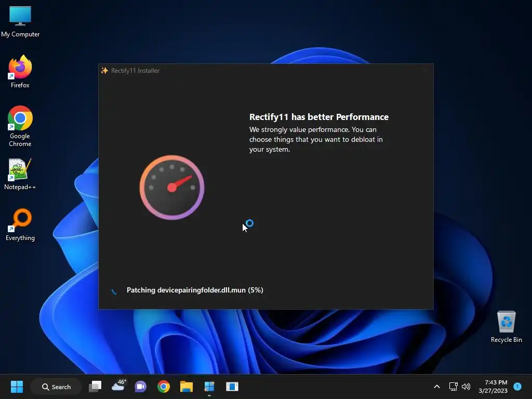This screenshot has width=532, height=399.
Task: Open the blue window app on taskbar
Action: (232, 387)
